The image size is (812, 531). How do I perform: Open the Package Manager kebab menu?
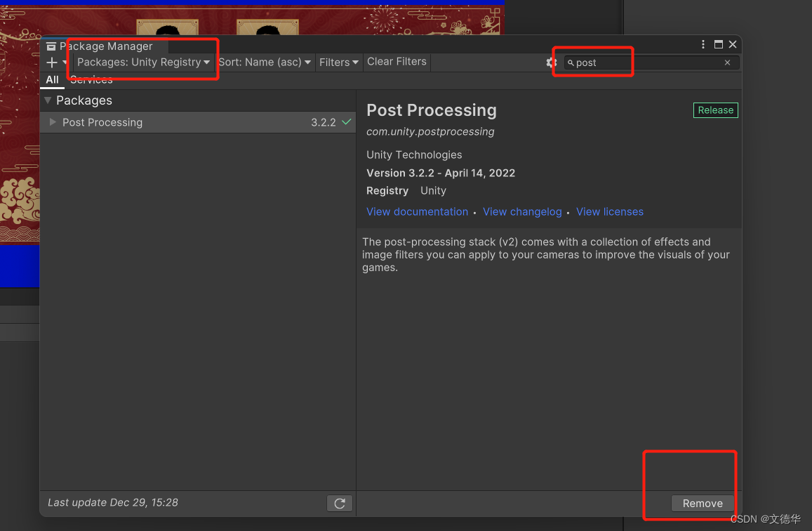click(x=703, y=44)
